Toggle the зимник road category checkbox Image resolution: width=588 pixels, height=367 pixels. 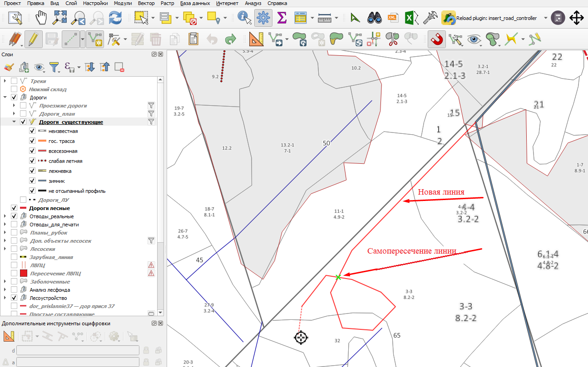tap(32, 181)
